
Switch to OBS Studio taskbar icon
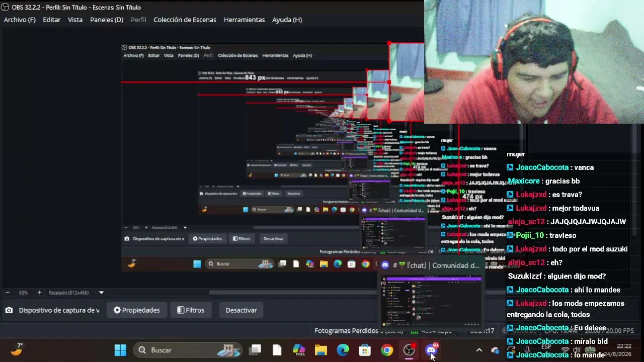409,350
